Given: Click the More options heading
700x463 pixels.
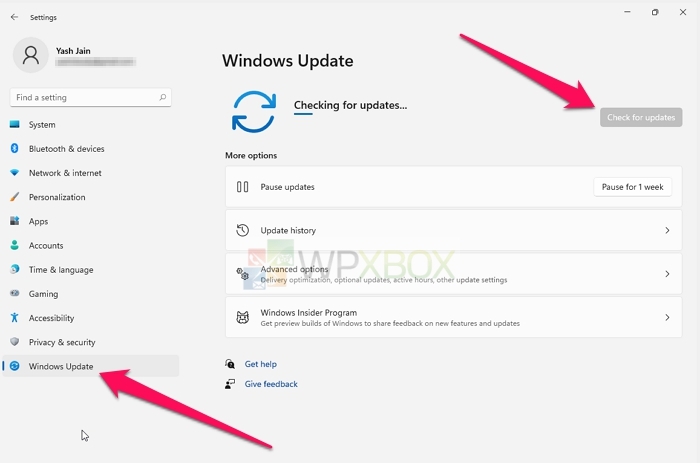Looking at the screenshot, I should 251,155.
